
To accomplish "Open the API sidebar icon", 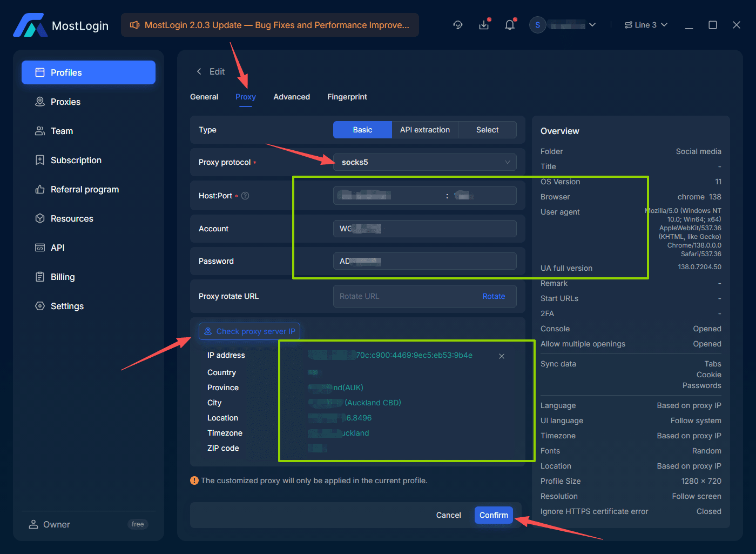I will click(40, 248).
